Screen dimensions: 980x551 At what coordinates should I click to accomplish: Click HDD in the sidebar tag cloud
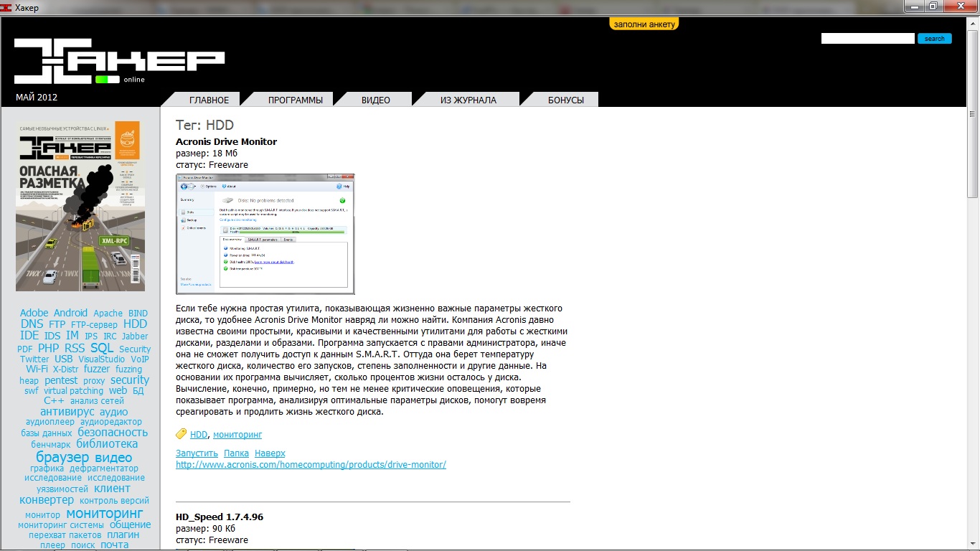(x=135, y=324)
